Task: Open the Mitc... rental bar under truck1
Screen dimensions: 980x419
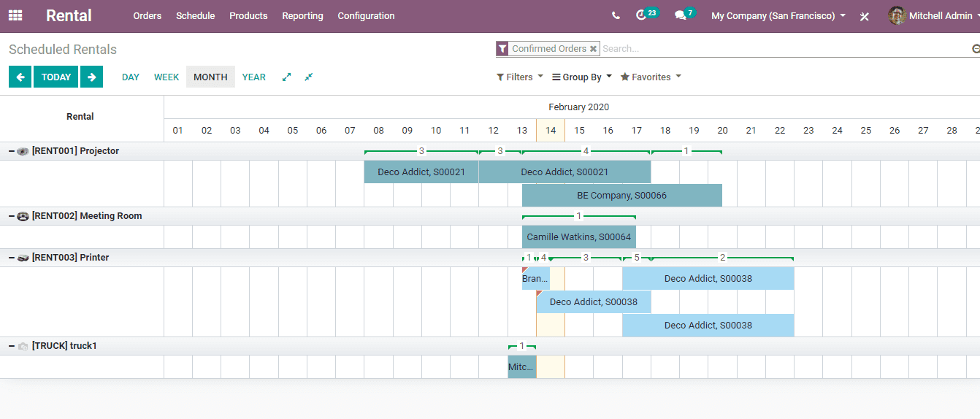Action: [x=521, y=367]
